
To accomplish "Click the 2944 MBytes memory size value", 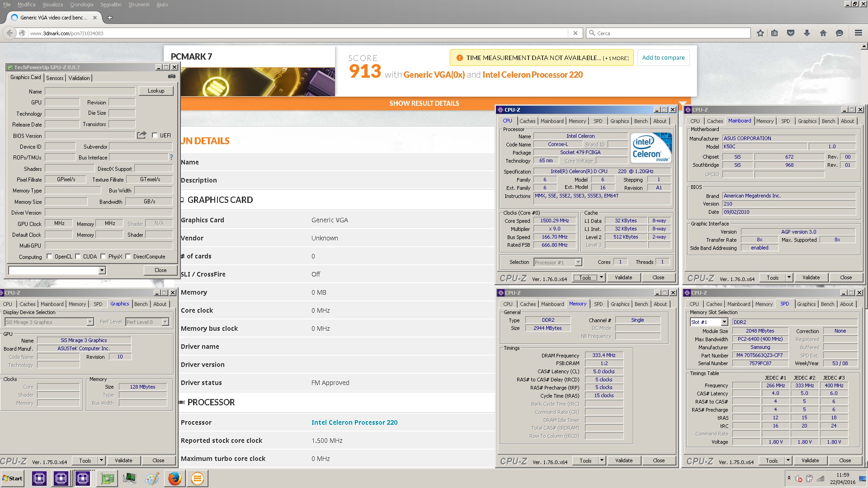I will tap(547, 328).
